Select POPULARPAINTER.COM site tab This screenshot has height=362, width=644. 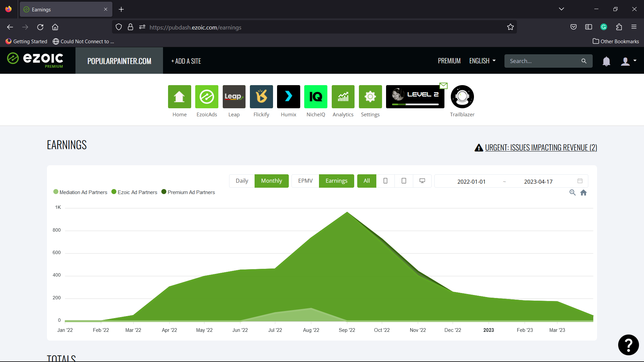[119, 61]
